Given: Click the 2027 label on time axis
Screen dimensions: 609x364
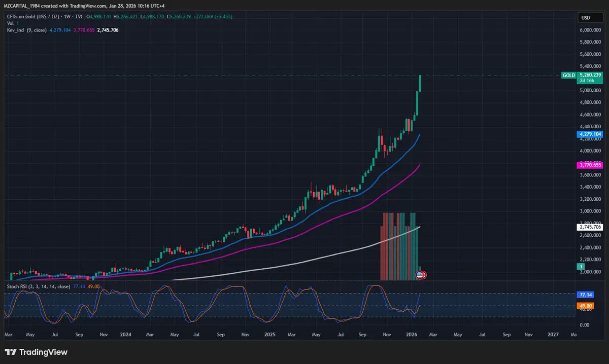Looking at the screenshot, I should 553,335.
